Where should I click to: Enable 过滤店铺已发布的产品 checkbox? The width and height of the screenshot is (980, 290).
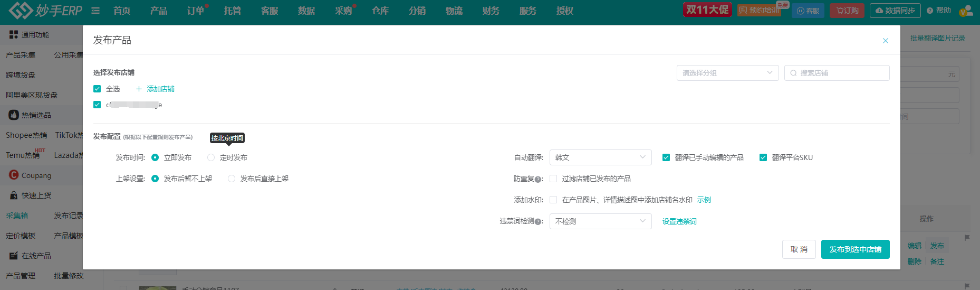(x=553, y=179)
